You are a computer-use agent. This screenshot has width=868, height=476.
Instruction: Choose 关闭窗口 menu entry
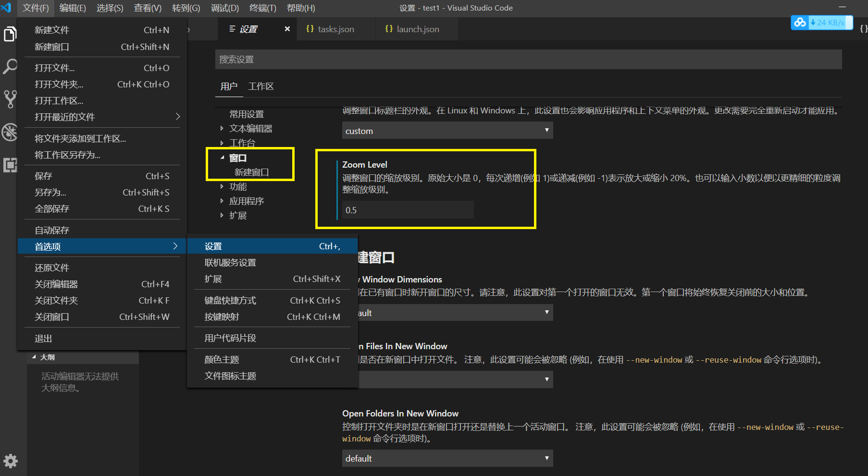pos(102,317)
